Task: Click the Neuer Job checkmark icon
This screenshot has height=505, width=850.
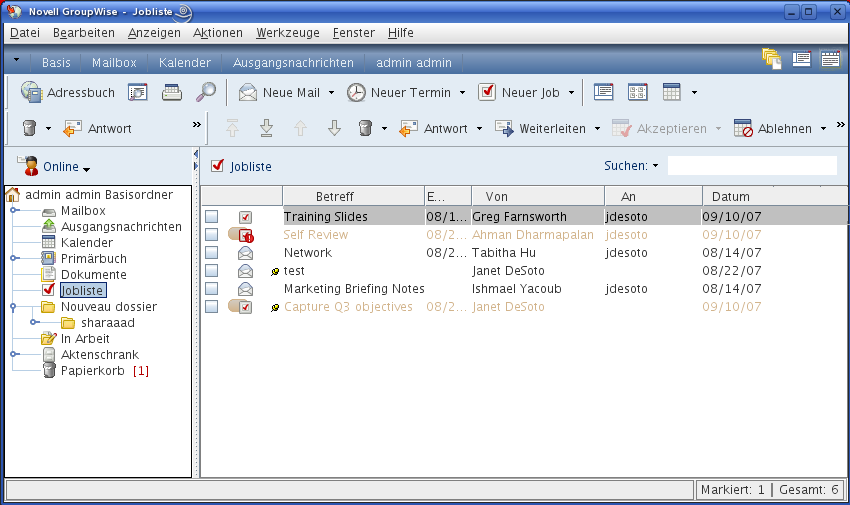Action: point(487,92)
